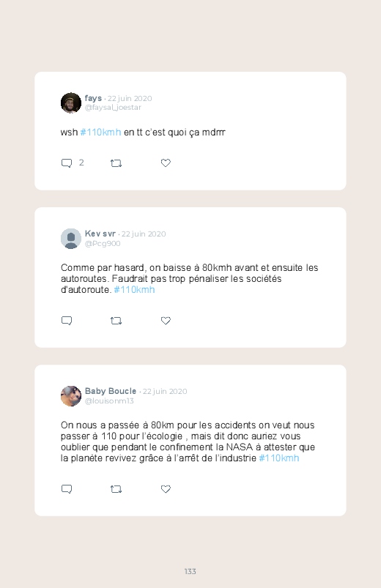Click the reply count 2 on fays tweet
Image resolution: width=381 pixels, height=588 pixels.
tap(81, 163)
